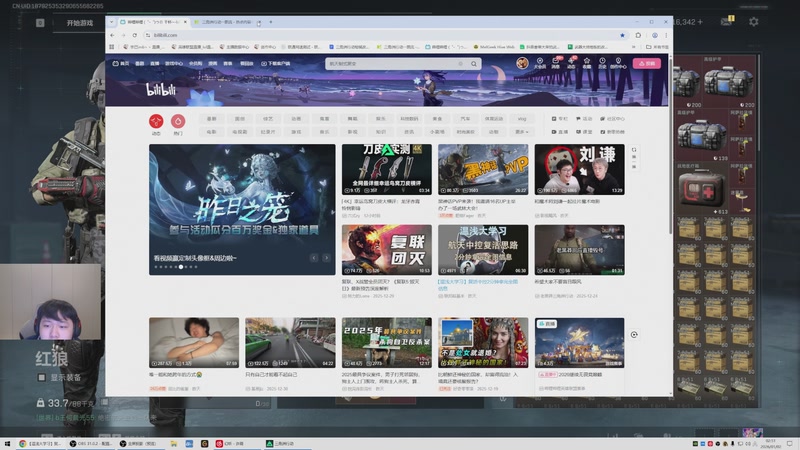Open the bookmarks bar apps grid icon
800x450 pixels.
[112, 47]
